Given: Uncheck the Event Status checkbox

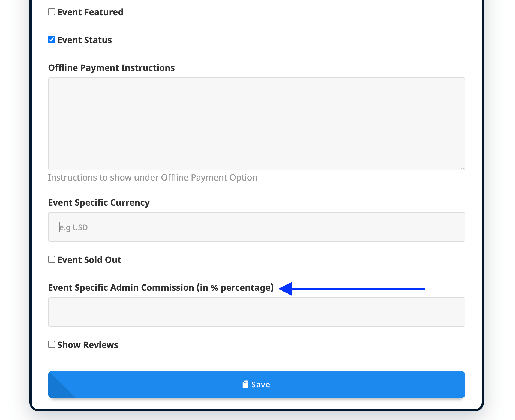Looking at the screenshot, I should pyautogui.click(x=52, y=40).
